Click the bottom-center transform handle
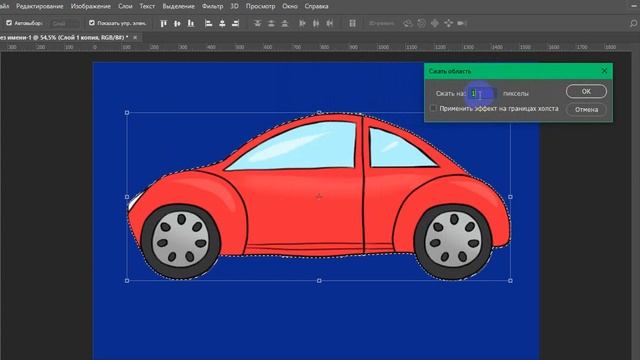This screenshot has height=360, width=640. [319, 281]
